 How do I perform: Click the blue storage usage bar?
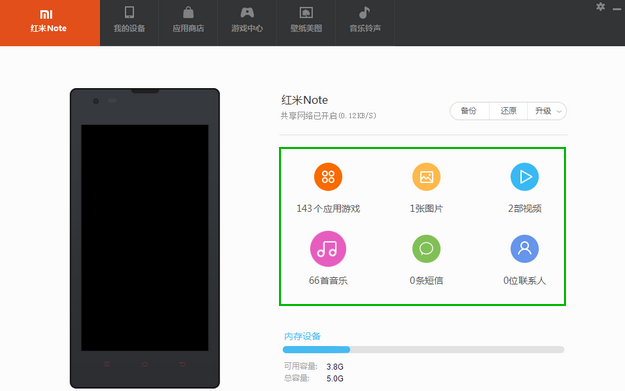coord(316,350)
